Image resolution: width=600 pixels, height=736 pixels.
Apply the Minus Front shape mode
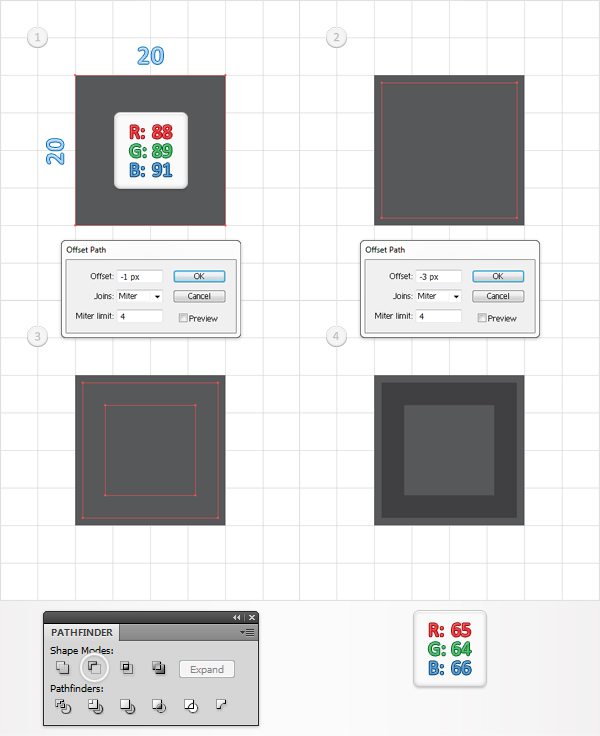pos(94,667)
